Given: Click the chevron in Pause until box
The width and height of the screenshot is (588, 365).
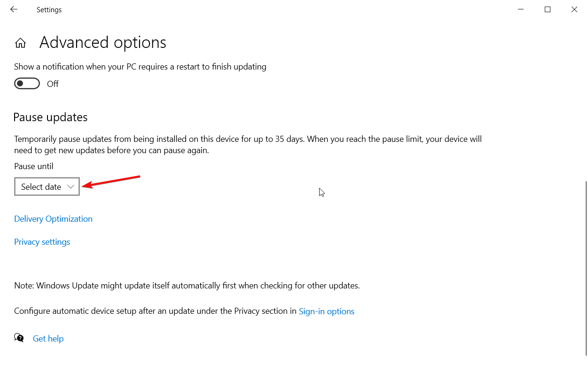Looking at the screenshot, I should pyautogui.click(x=71, y=186).
